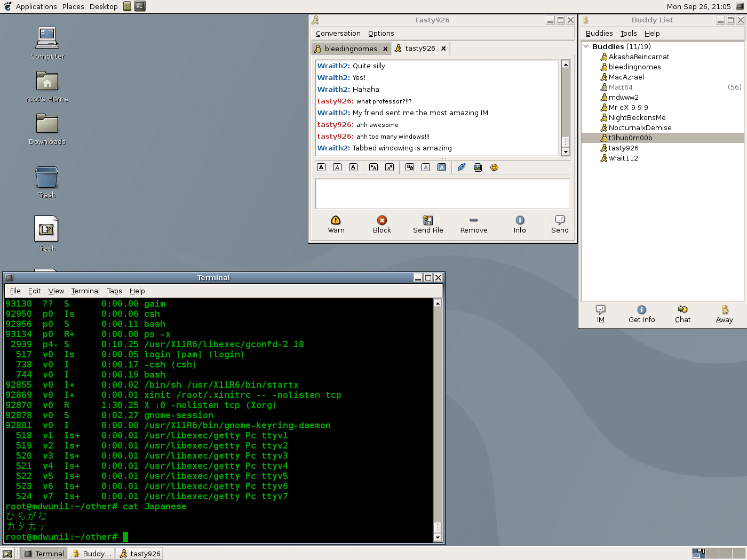The width and height of the screenshot is (747, 560).
Task: Click the decrease font size icon
Action: pyautogui.click(x=390, y=167)
